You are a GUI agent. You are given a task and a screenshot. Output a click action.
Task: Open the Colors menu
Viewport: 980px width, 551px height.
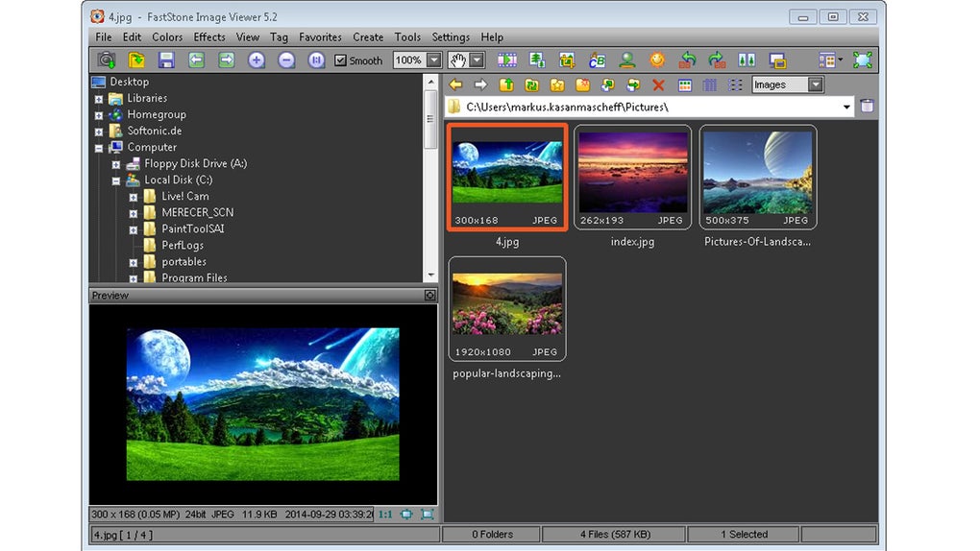tap(167, 36)
